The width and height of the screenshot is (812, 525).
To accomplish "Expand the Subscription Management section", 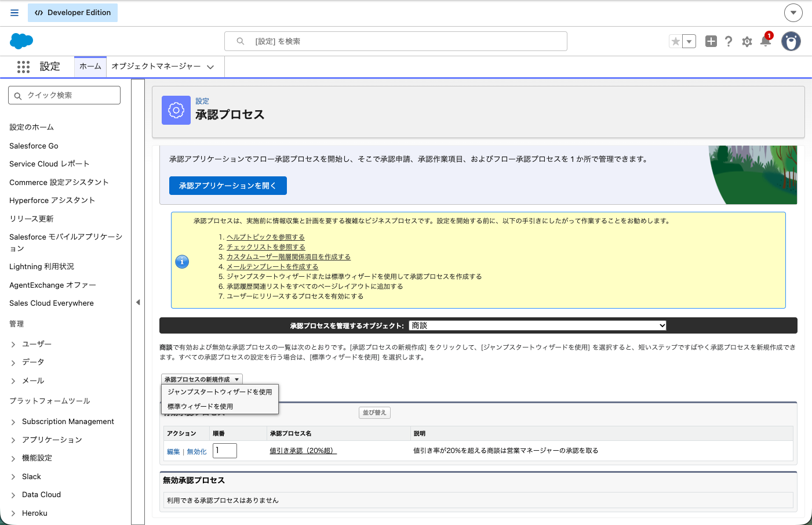I will pos(13,422).
